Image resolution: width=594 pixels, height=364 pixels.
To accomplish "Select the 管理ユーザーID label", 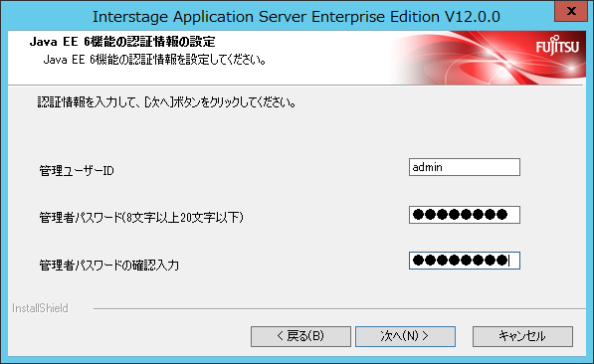I will [x=77, y=171].
